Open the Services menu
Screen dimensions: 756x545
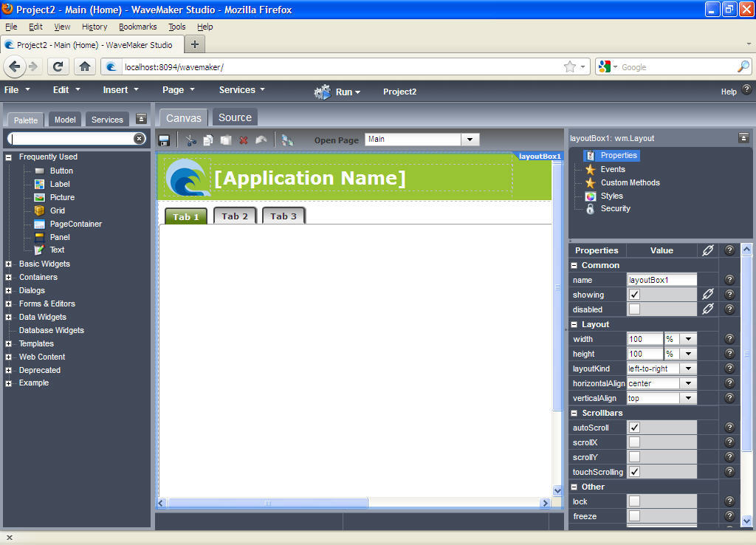(x=241, y=89)
